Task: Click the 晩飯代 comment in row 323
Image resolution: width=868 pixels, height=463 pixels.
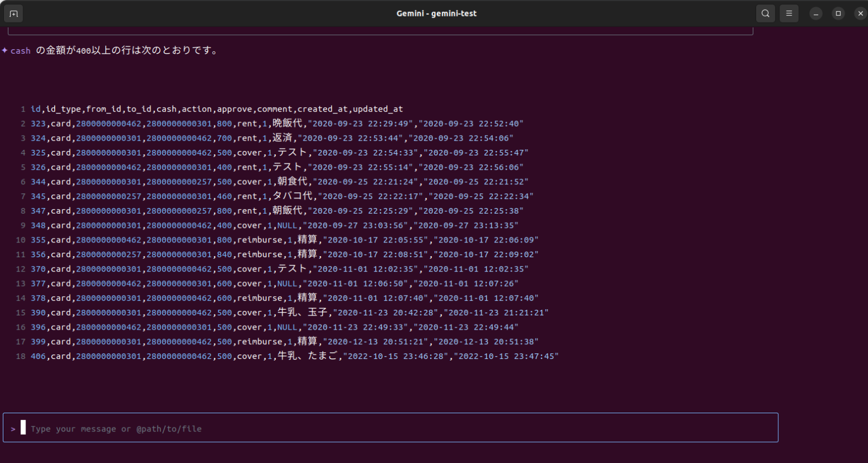Action: click(287, 123)
